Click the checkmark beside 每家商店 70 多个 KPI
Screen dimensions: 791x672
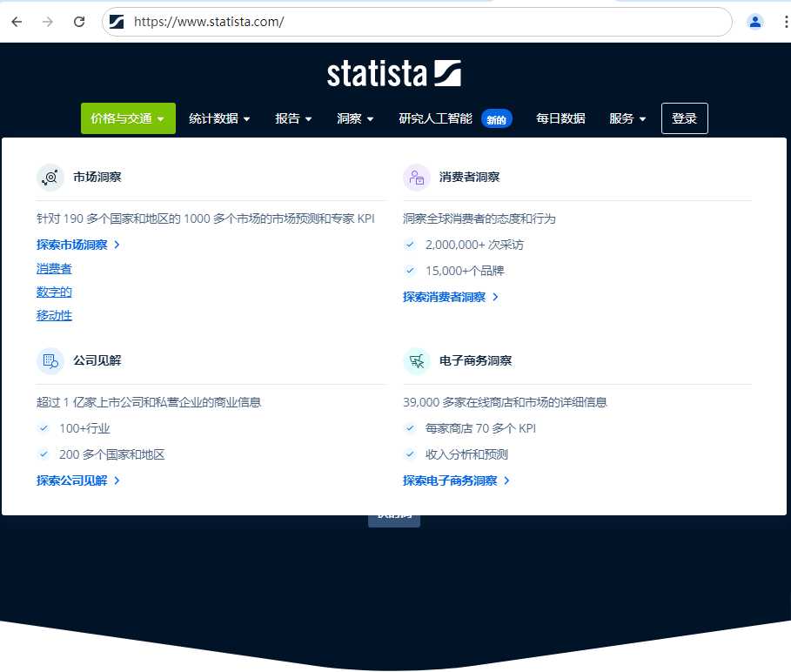click(x=410, y=428)
